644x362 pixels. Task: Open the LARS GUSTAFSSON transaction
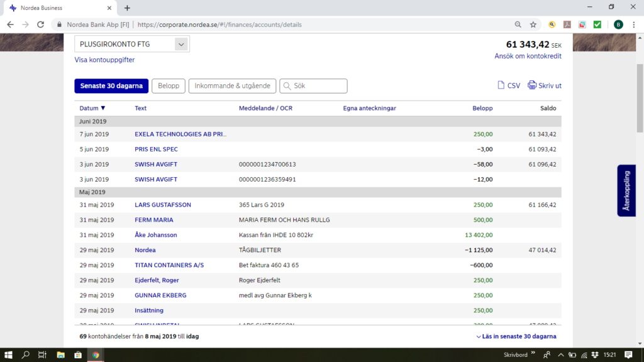point(163,205)
